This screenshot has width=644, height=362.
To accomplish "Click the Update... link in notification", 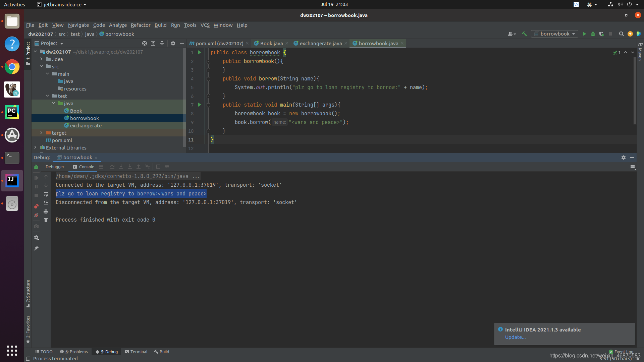I will 515,337.
